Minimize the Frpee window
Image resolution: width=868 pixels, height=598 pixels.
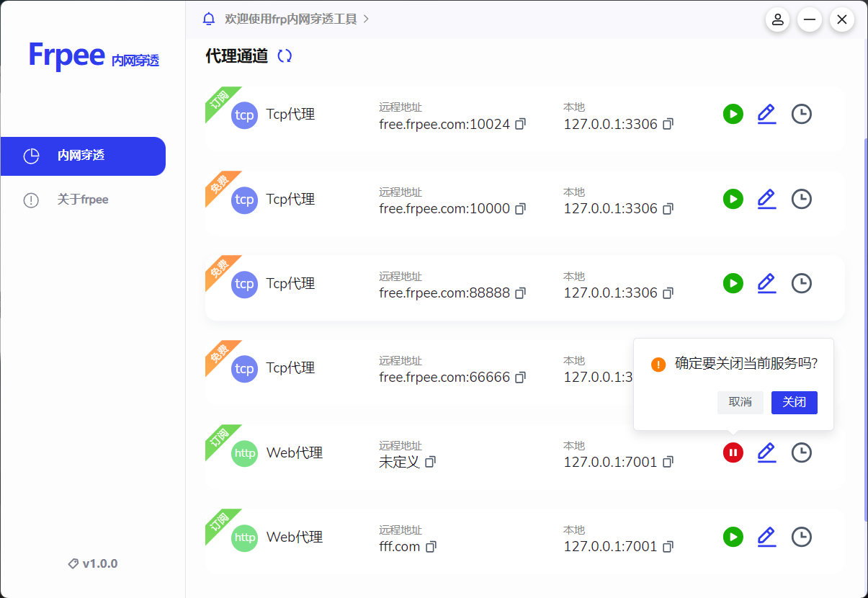click(810, 19)
